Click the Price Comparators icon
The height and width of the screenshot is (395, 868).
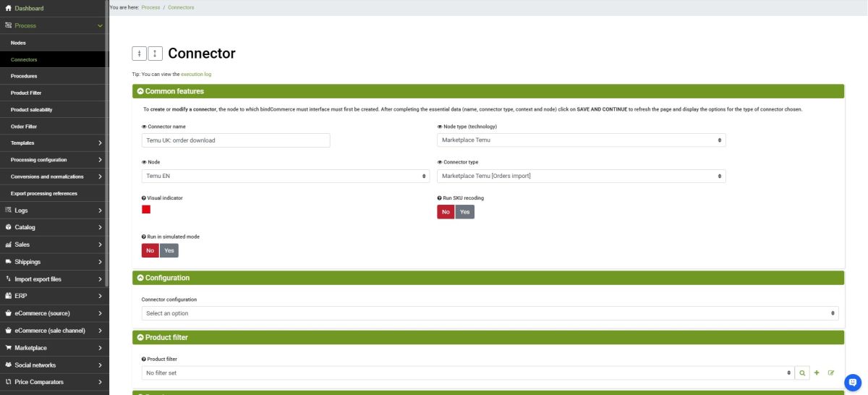coord(8,382)
